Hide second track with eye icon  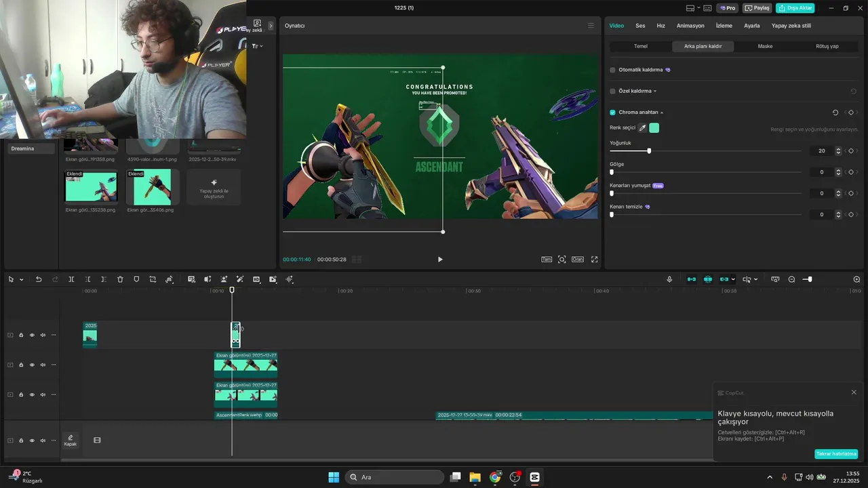pos(32,365)
